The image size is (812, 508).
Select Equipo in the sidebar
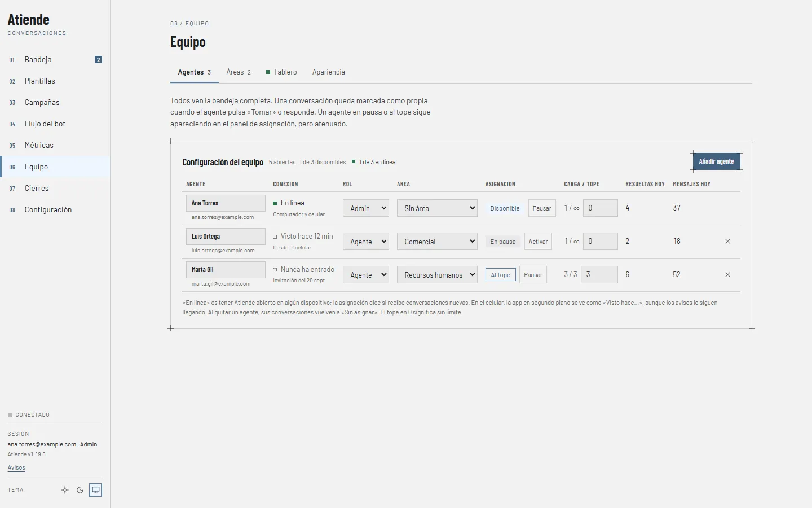[x=55, y=167]
